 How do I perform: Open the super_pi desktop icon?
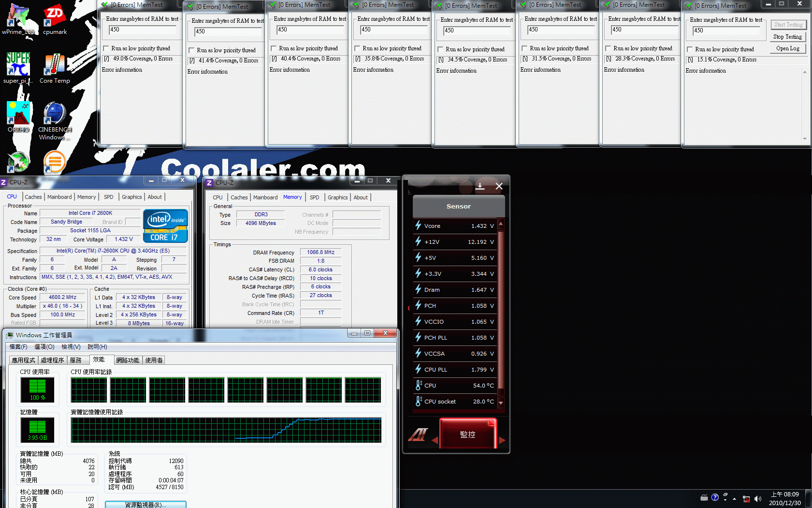(18, 68)
